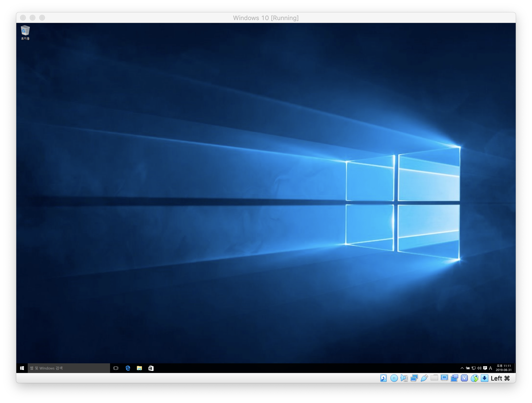This screenshot has width=532, height=403.
Task: Click the VirtualBox hard disk activity icon
Action: [383, 378]
